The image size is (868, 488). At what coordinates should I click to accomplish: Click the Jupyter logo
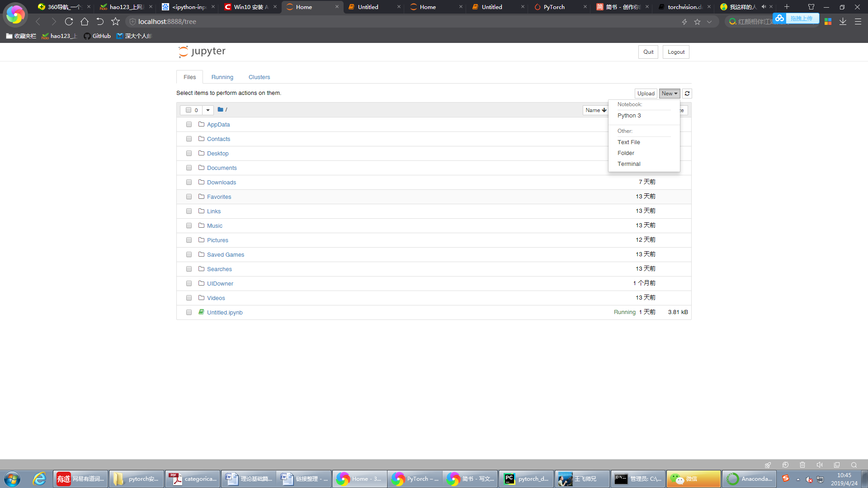tap(202, 52)
